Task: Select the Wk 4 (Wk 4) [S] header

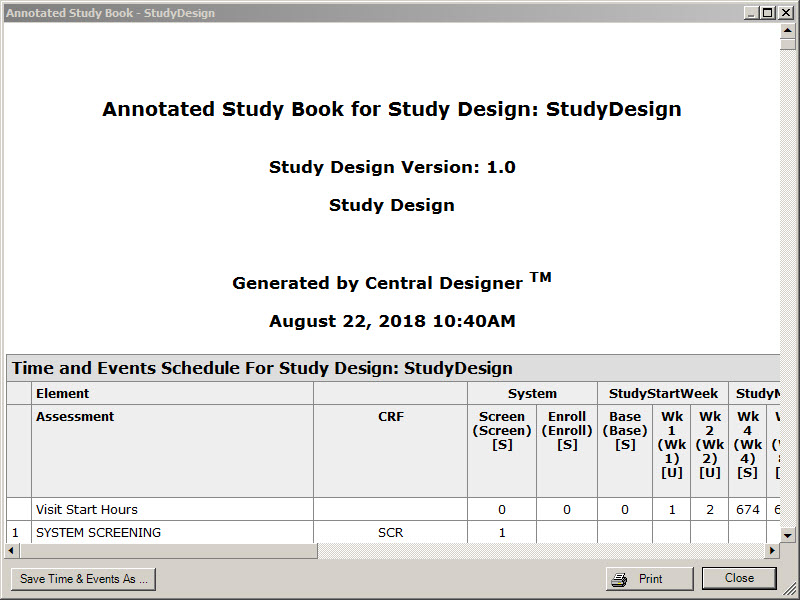Action: click(x=747, y=451)
